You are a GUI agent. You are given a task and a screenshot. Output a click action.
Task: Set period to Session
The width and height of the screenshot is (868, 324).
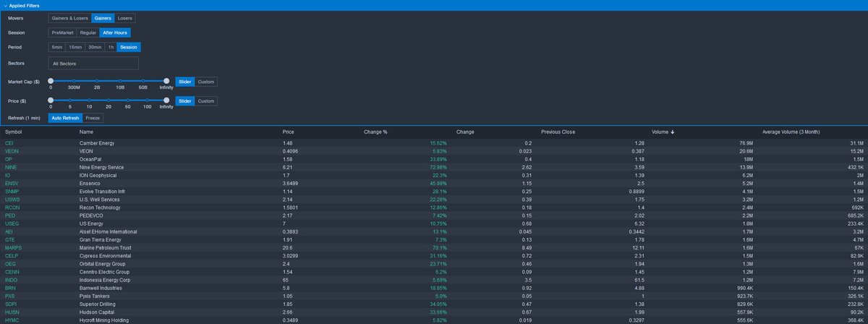click(129, 47)
